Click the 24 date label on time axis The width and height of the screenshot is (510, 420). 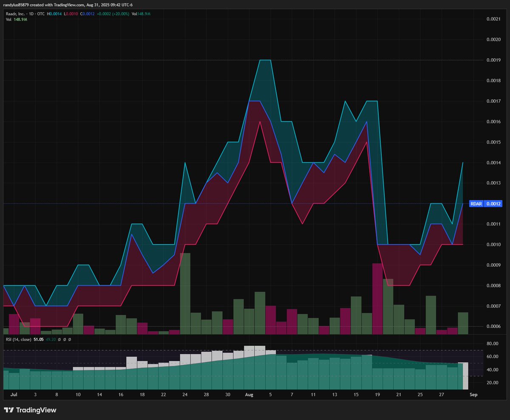click(x=185, y=395)
